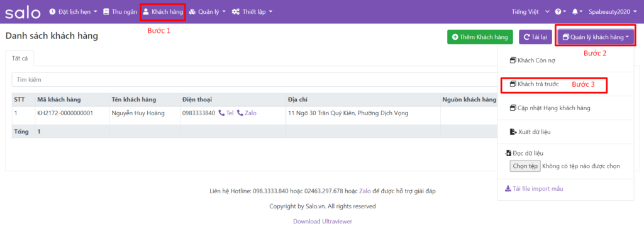Open Thu ngân from navigation bar
This screenshot has height=238, width=644.
[120, 12]
